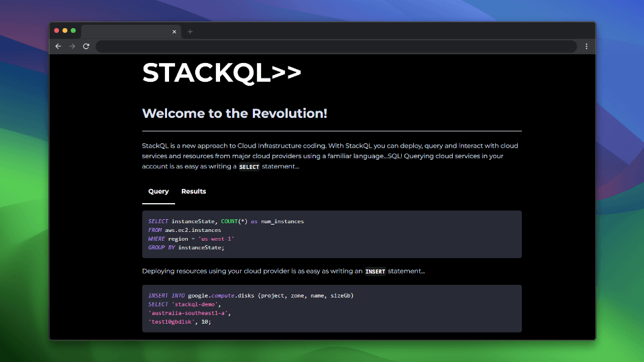Click the browser forward arrow
The image size is (644, 362).
click(72, 46)
